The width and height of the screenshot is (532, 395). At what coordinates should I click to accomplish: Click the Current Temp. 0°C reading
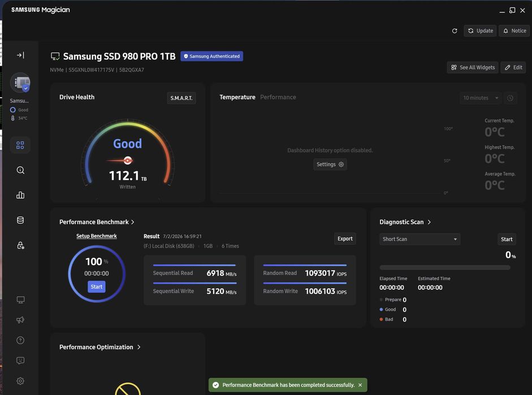(495, 132)
